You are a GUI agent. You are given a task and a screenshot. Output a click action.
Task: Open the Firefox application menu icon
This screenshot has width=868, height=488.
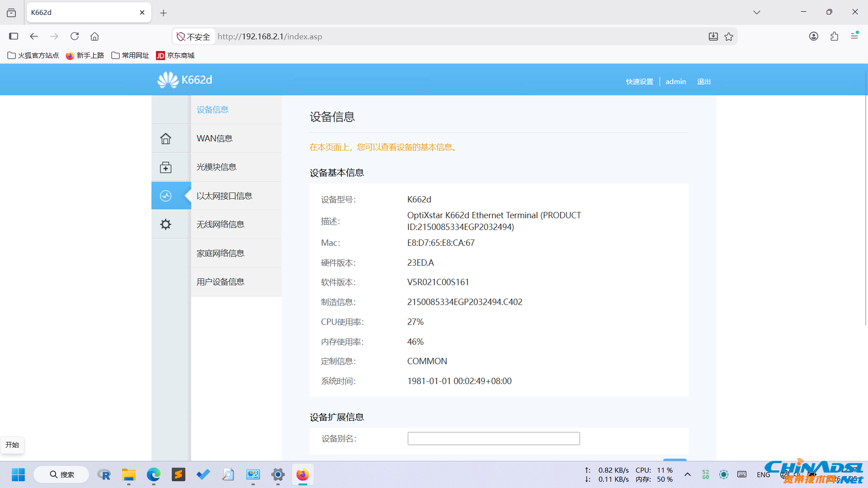[x=854, y=36]
